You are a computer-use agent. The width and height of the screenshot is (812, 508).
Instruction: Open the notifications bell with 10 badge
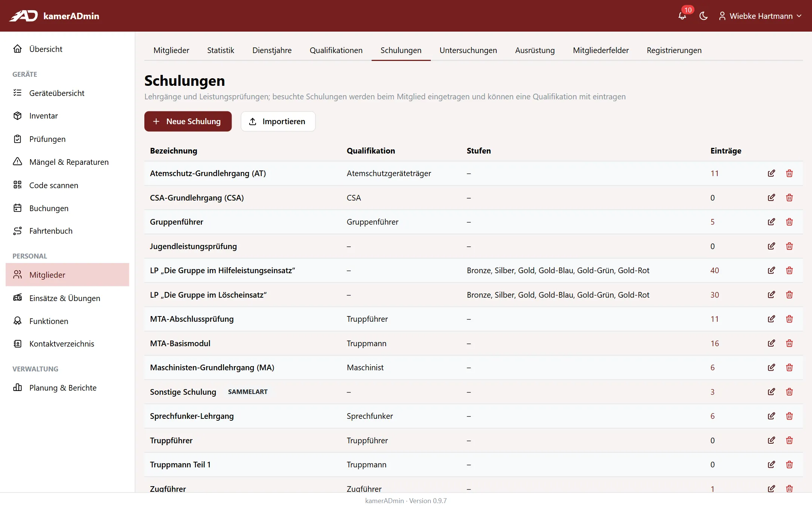tap(682, 16)
